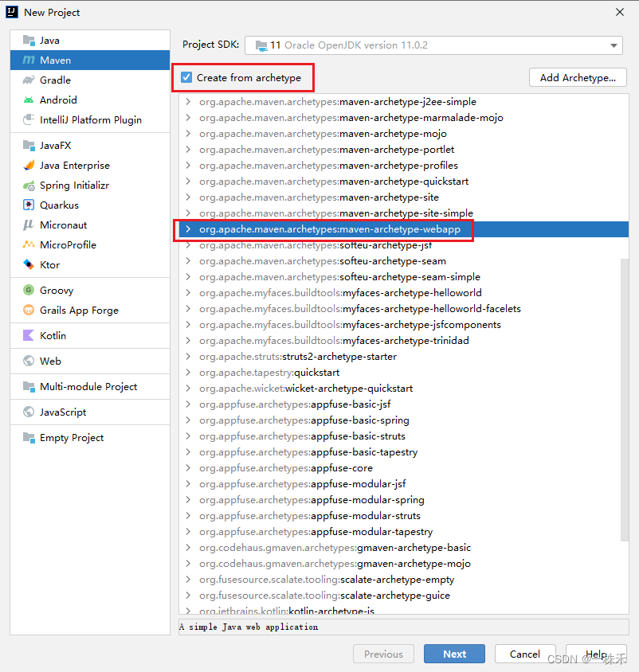Click the MicroProfile icon

click(29, 244)
